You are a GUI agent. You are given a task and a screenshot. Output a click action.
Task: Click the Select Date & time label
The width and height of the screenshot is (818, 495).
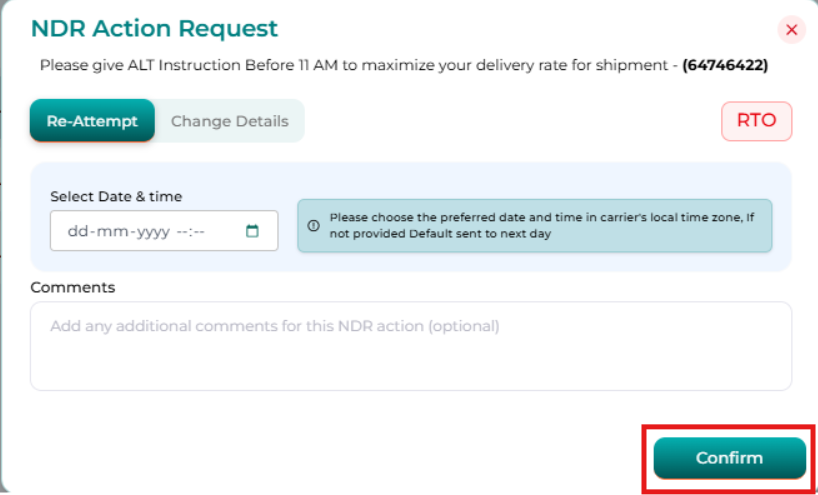(116, 196)
